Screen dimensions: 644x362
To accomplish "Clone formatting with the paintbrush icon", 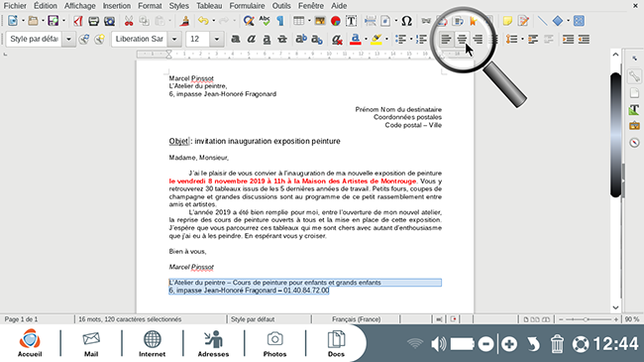I will [x=185, y=21].
